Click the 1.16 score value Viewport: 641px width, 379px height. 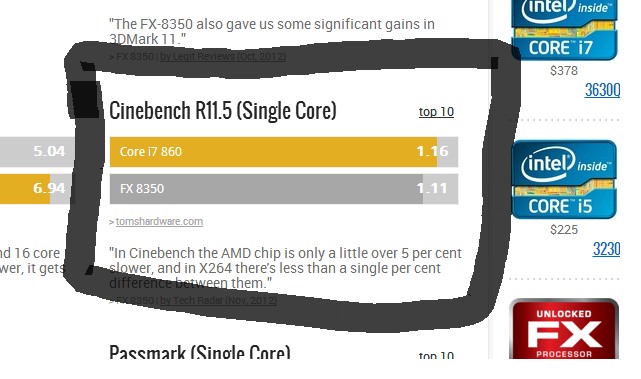click(432, 152)
